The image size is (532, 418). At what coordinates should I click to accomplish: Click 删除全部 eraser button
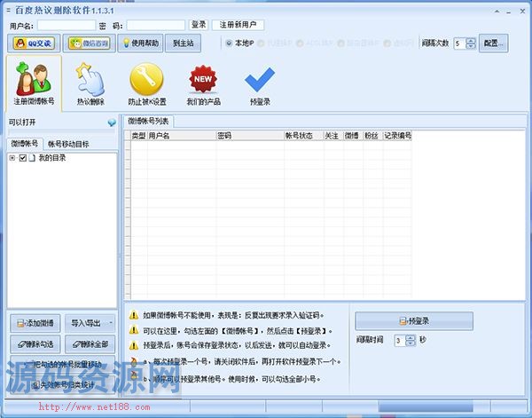[90, 344]
